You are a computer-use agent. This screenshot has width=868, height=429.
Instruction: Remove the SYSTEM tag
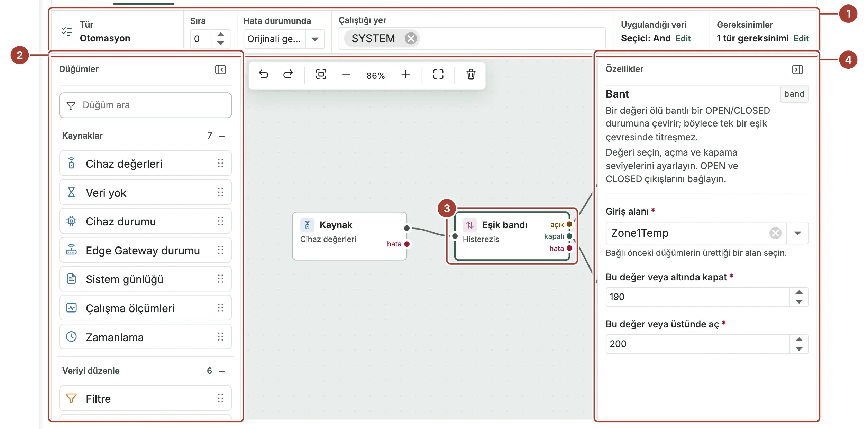411,38
